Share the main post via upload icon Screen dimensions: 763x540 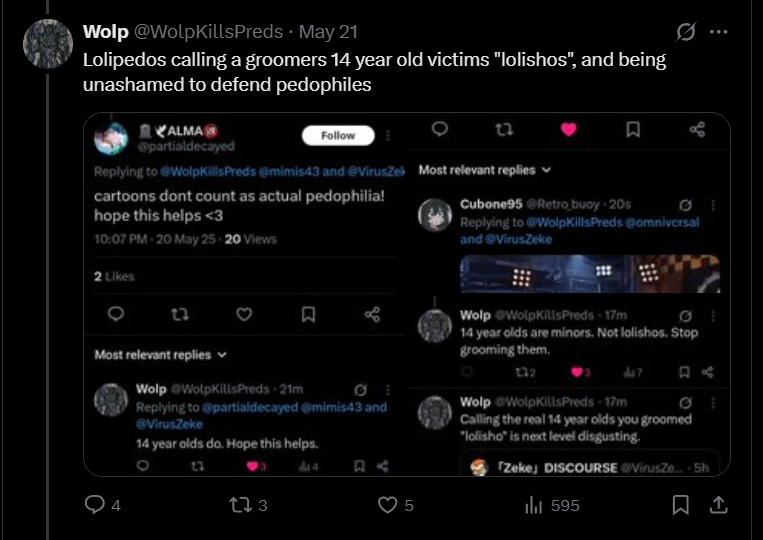(718, 505)
